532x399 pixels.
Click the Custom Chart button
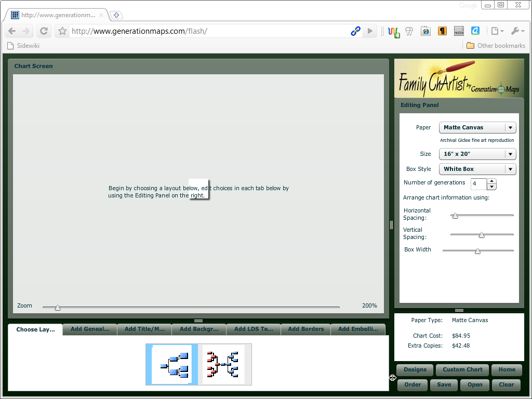[462, 369]
